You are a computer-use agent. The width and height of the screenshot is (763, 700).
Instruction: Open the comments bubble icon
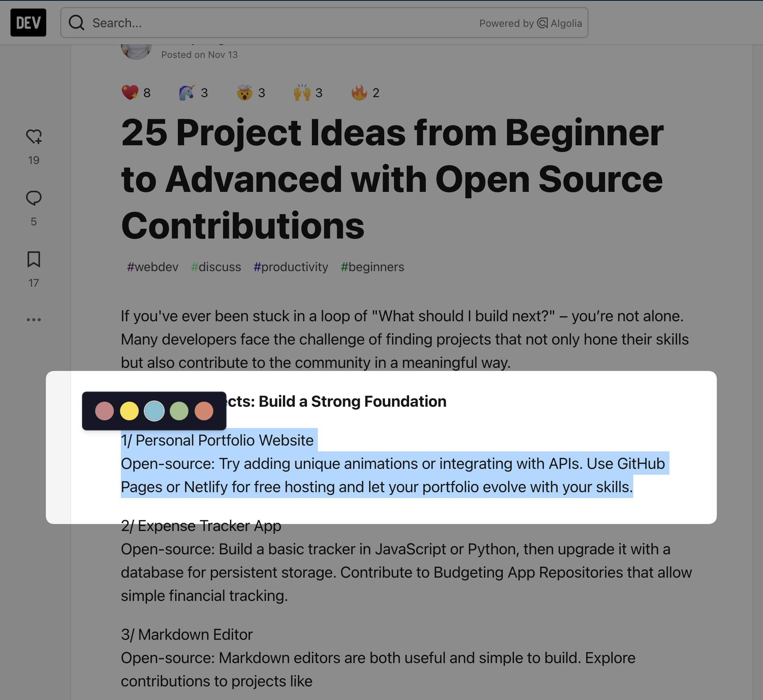[x=34, y=198]
